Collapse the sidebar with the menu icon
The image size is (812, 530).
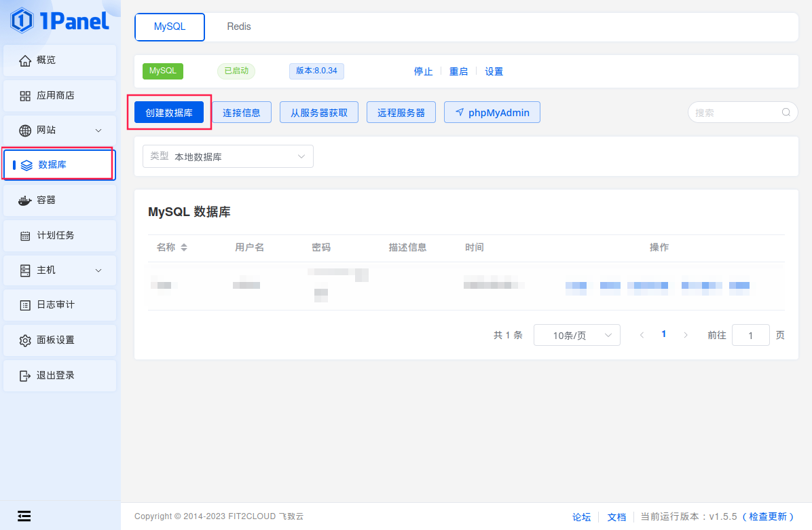tap(24, 516)
